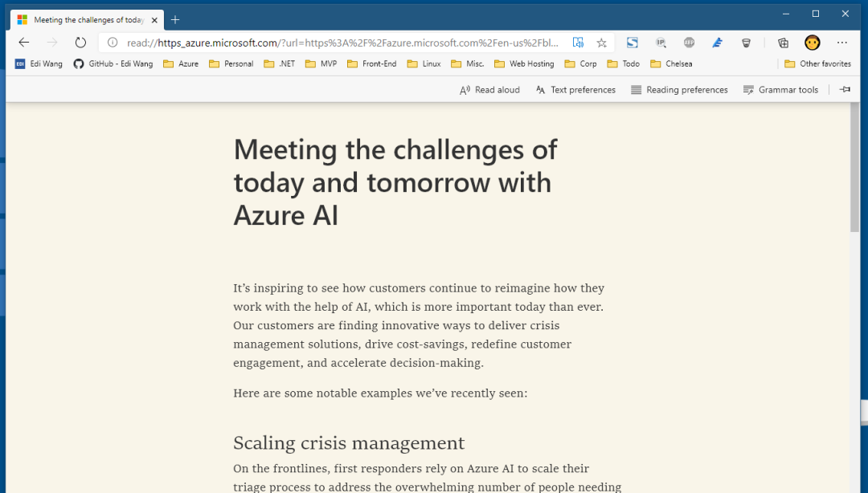Open the blue feather extension icon

pos(718,43)
